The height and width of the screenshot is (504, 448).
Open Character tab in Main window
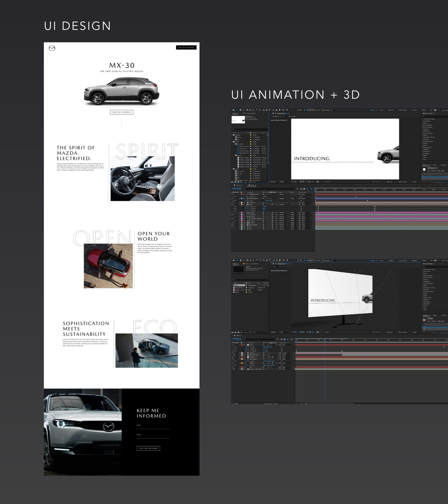coord(444,315)
